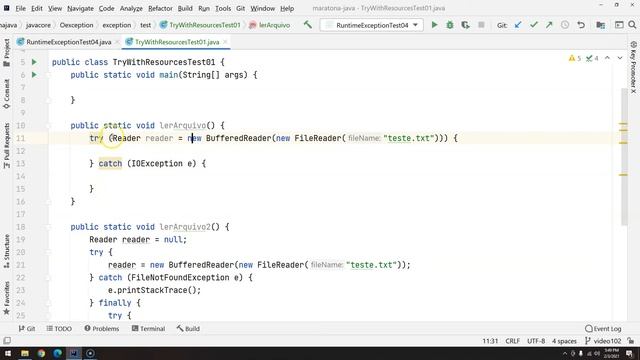Open the Problems tool window
The image size is (640, 360).
pyautogui.click(x=102, y=329)
